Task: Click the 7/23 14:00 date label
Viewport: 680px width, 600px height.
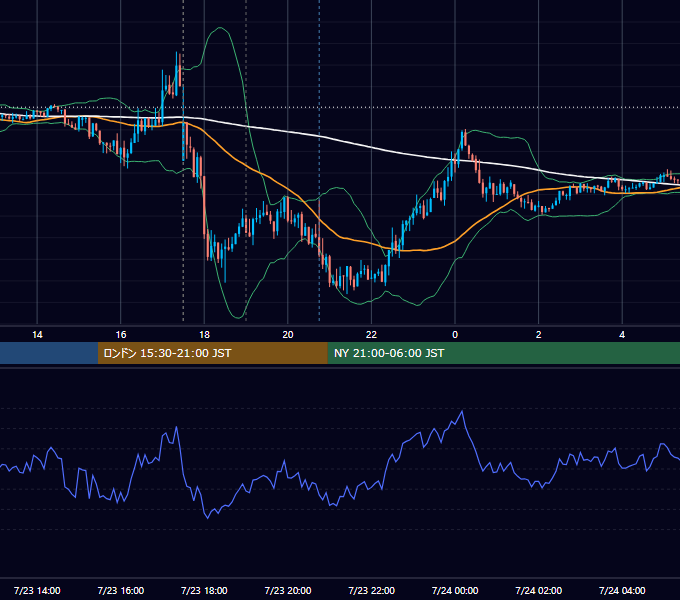Action: pos(37,590)
